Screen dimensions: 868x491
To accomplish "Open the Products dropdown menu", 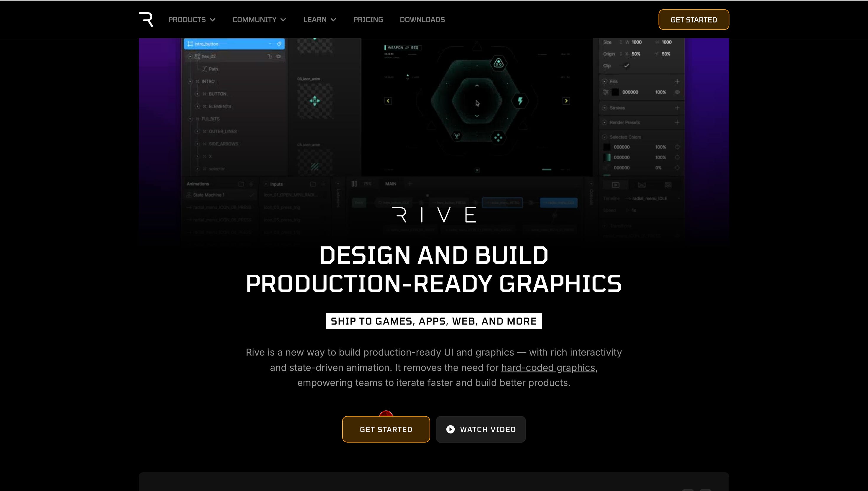I will tap(192, 19).
